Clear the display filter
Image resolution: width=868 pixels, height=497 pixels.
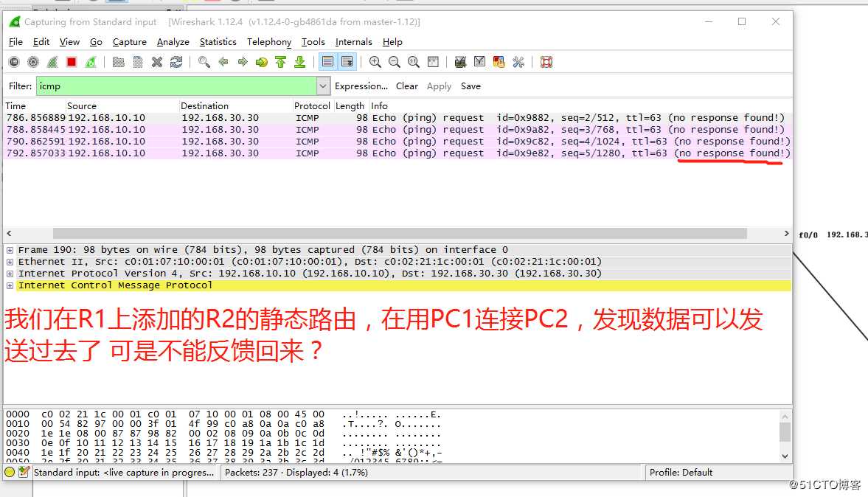[407, 86]
